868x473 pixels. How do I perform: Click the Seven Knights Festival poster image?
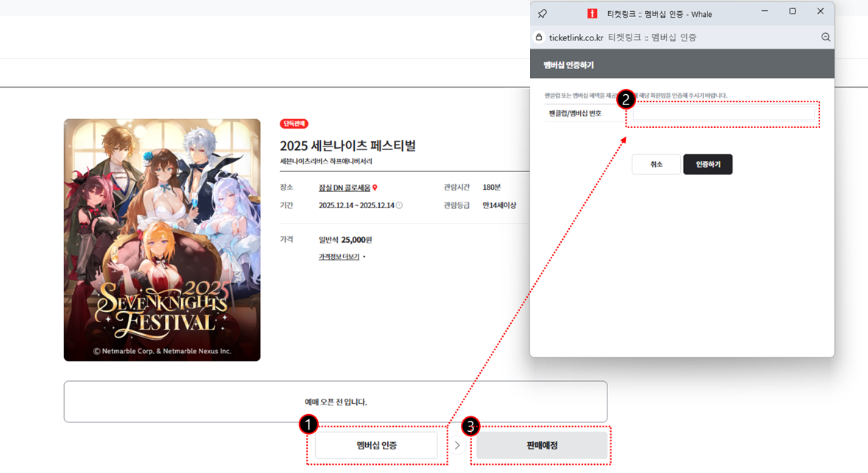pos(162,240)
